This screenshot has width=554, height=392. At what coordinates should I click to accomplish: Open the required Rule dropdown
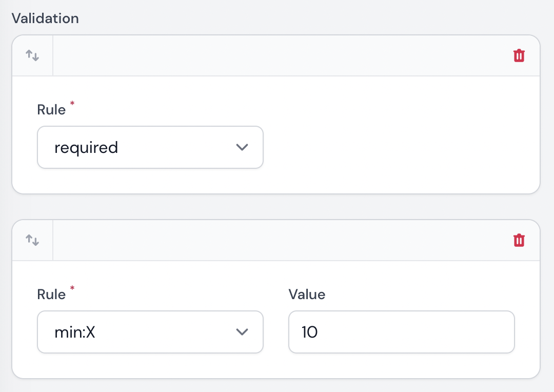pyautogui.click(x=150, y=147)
